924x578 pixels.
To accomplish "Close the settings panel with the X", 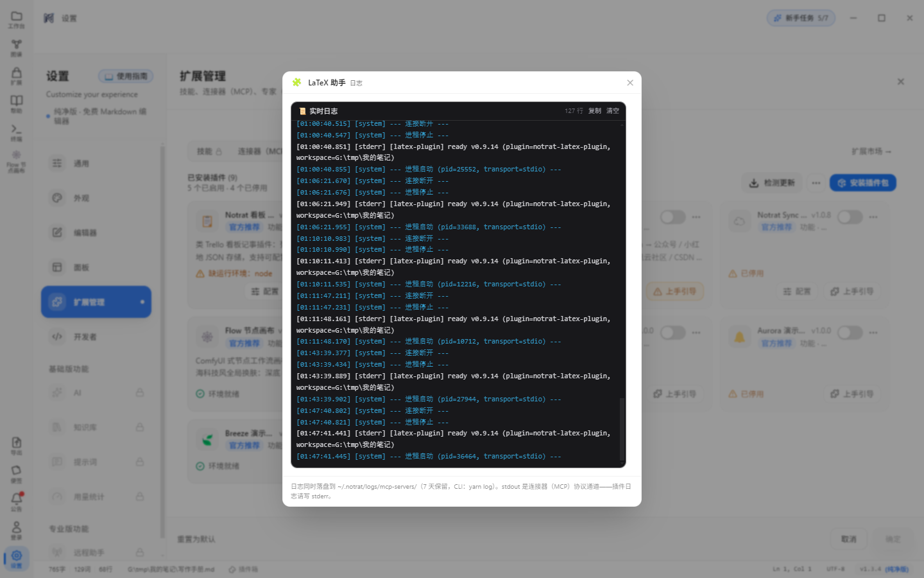I will 901,82.
